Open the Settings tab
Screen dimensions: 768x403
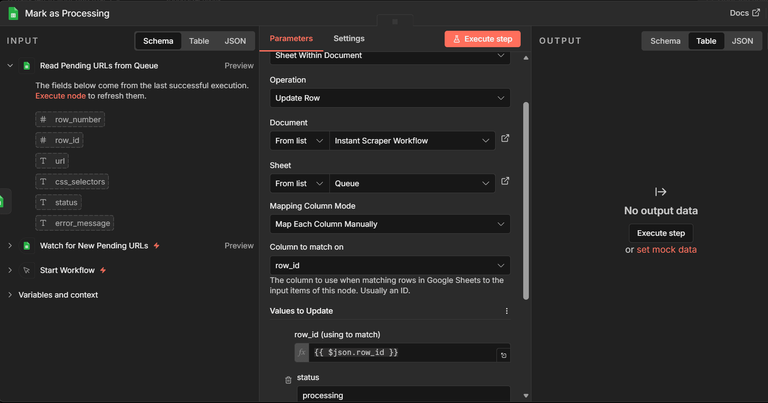coord(349,38)
